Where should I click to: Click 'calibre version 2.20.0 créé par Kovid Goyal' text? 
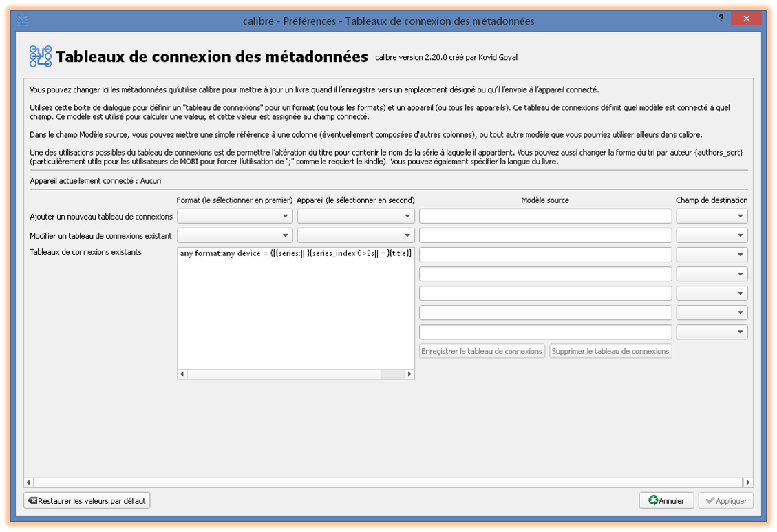tap(446, 57)
